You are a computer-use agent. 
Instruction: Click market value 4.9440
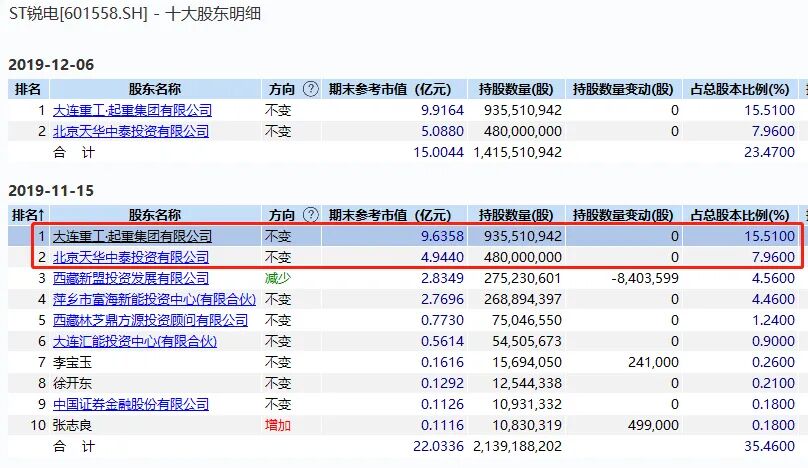(x=443, y=257)
